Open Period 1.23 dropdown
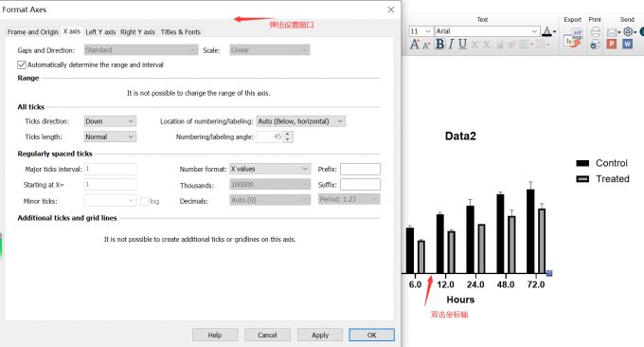Screen dimensions: 644x347 pos(349,199)
